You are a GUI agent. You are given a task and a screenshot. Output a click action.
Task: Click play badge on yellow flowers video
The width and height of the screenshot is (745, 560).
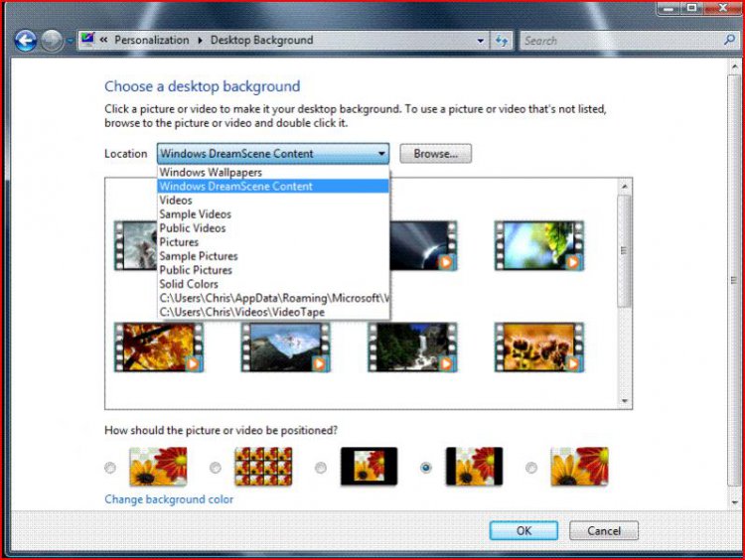coord(572,363)
